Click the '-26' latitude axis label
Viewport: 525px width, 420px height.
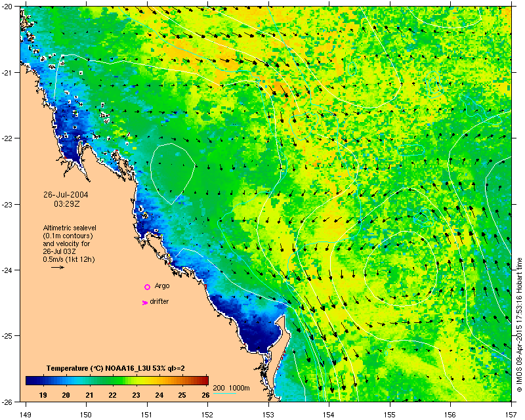pyautogui.click(x=7, y=402)
